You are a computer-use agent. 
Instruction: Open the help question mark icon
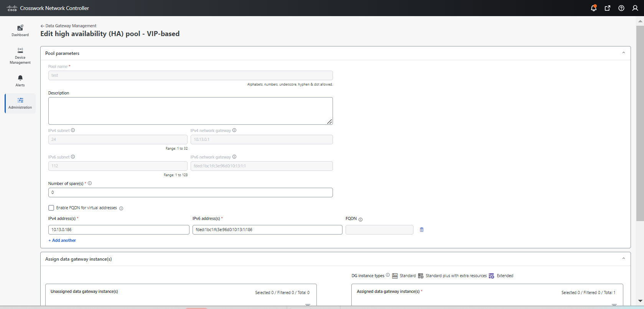pyautogui.click(x=621, y=8)
